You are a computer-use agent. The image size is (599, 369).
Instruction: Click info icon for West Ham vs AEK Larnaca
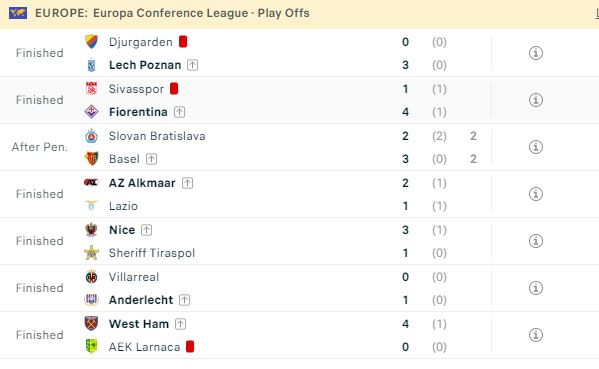pyautogui.click(x=536, y=335)
